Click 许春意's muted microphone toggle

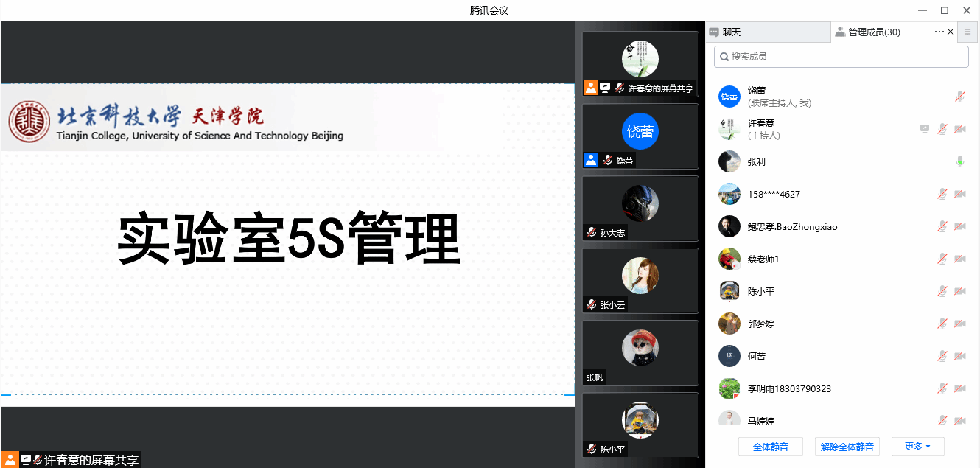[x=942, y=128]
